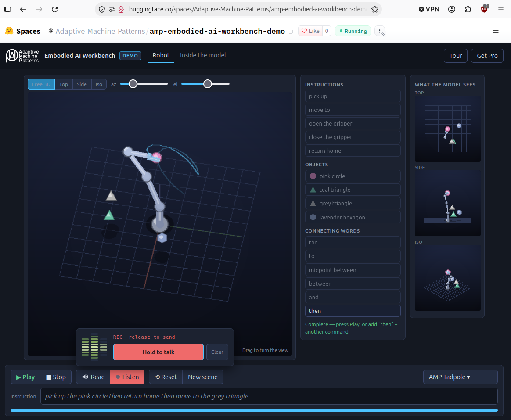This screenshot has width=511, height=420.
Task: Click into the Instruction text field
Action: coord(269,396)
